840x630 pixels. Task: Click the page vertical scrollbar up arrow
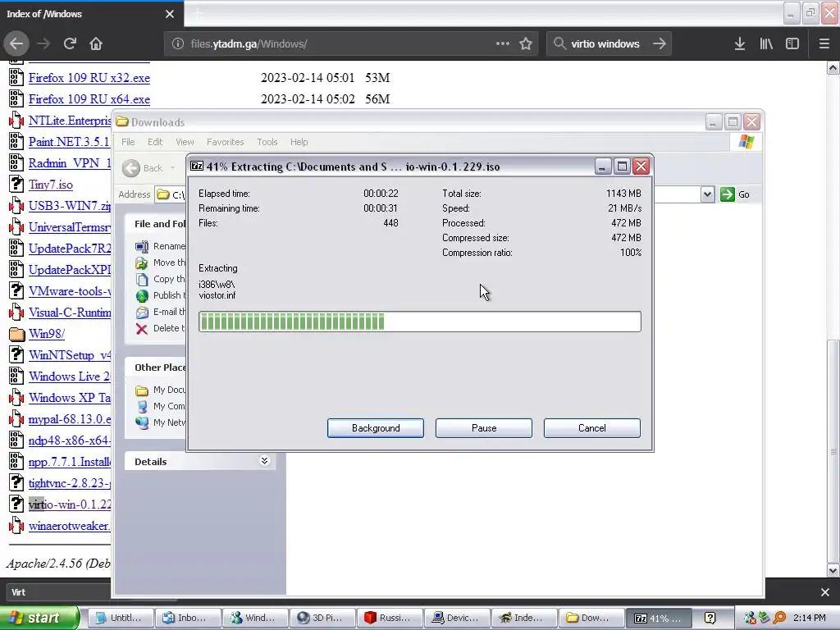(x=833, y=67)
